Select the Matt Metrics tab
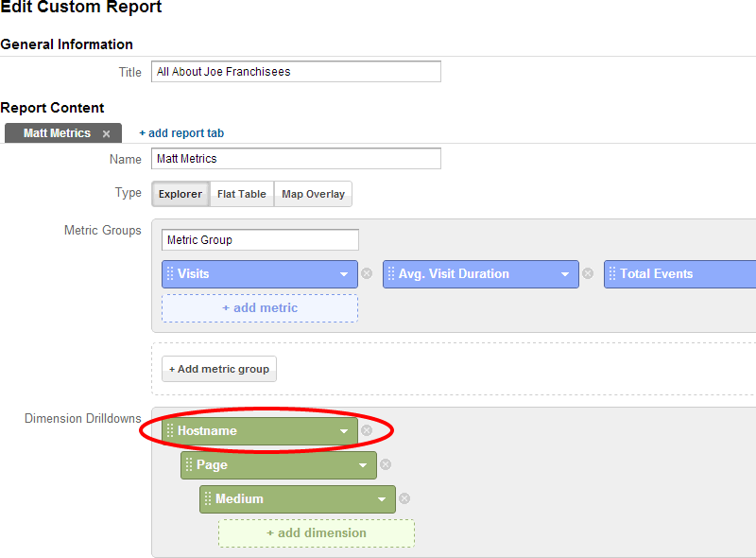The image size is (756, 558). pyautogui.click(x=57, y=132)
